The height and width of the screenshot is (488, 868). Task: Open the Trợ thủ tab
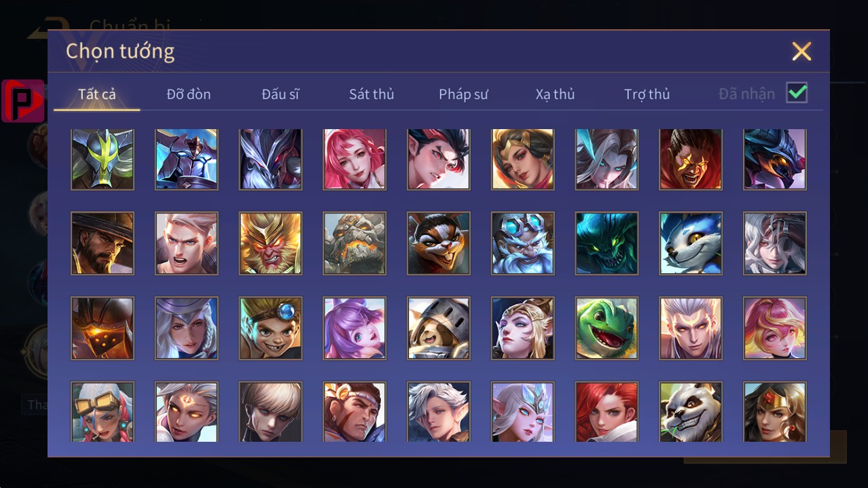[647, 94]
